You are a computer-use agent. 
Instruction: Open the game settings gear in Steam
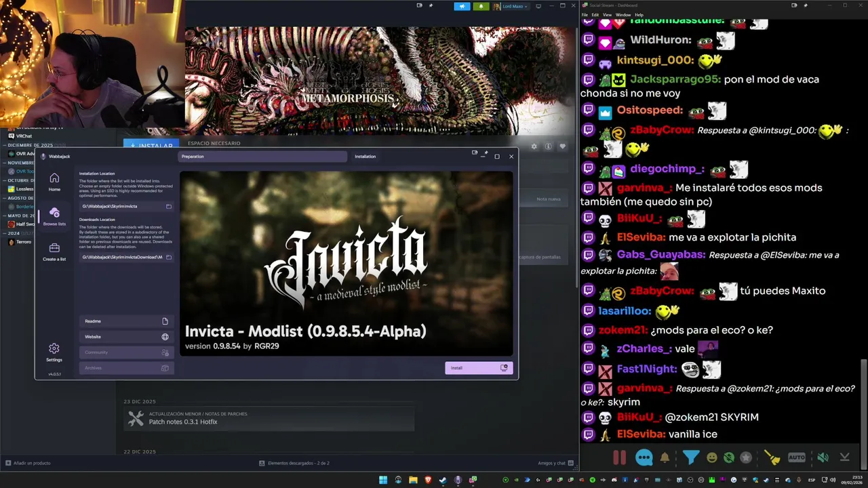(534, 146)
